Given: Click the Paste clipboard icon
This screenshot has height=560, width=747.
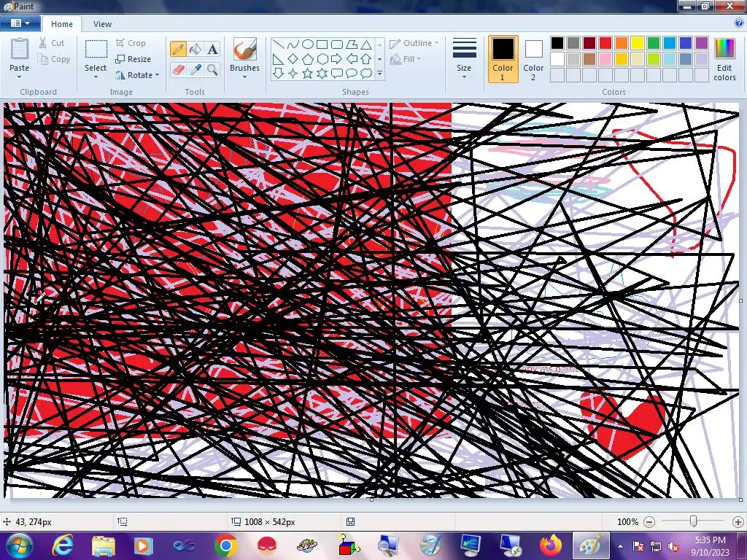Looking at the screenshot, I should pos(20,49).
